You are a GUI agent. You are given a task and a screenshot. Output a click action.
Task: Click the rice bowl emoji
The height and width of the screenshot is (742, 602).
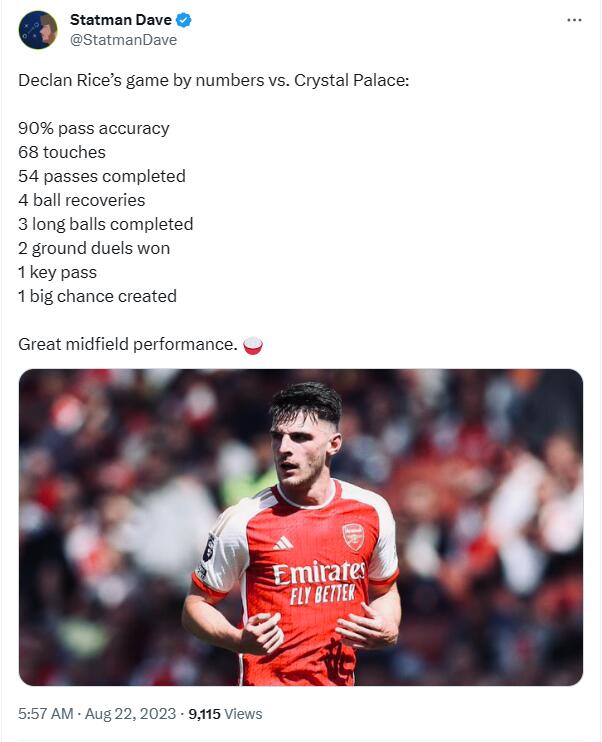[x=253, y=345]
